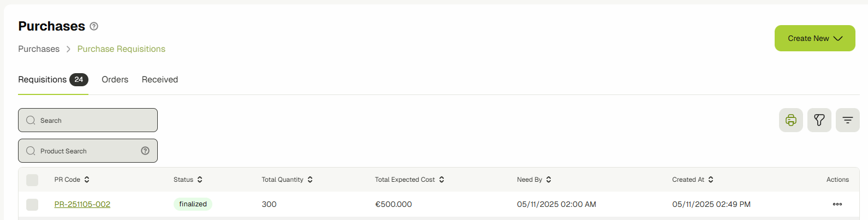
Task: Click the Product Search help icon
Action: [x=145, y=151]
